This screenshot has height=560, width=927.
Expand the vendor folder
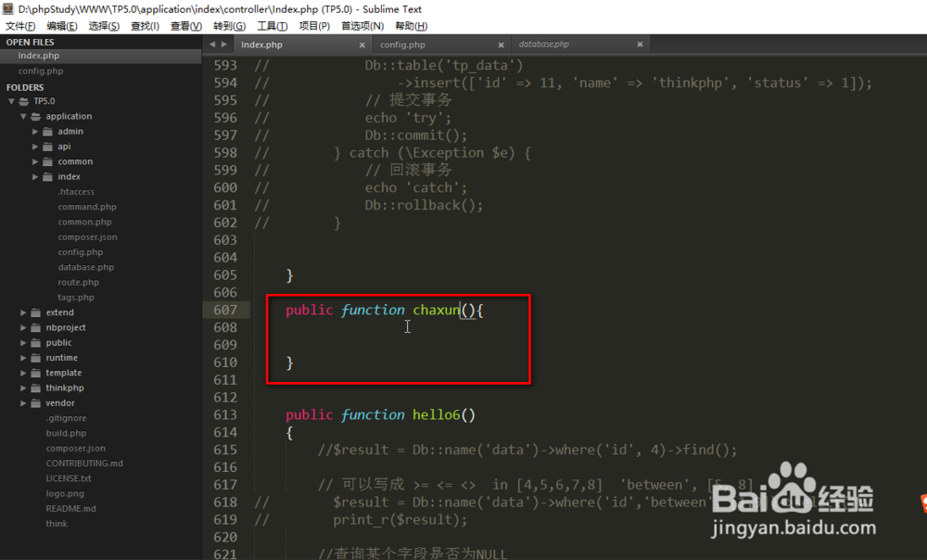(23, 403)
